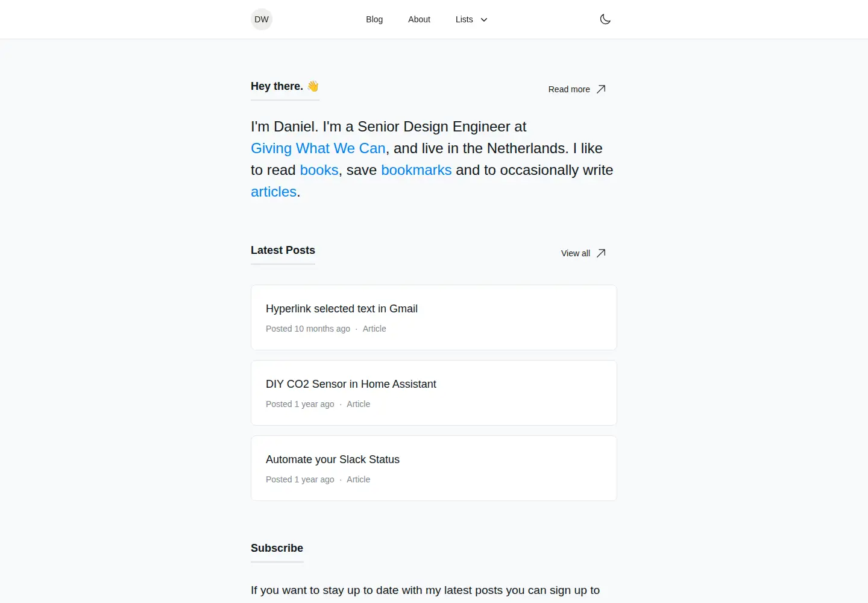Open the Blog page

click(374, 19)
